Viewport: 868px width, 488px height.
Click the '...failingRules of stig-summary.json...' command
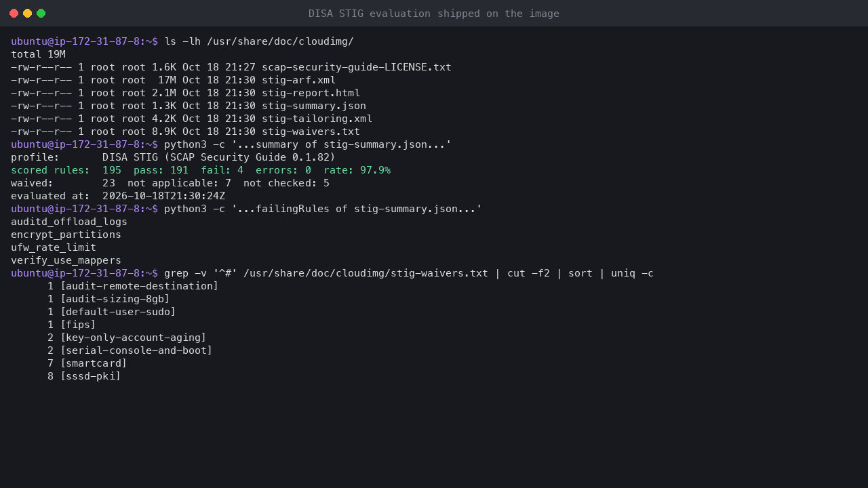[323, 209]
